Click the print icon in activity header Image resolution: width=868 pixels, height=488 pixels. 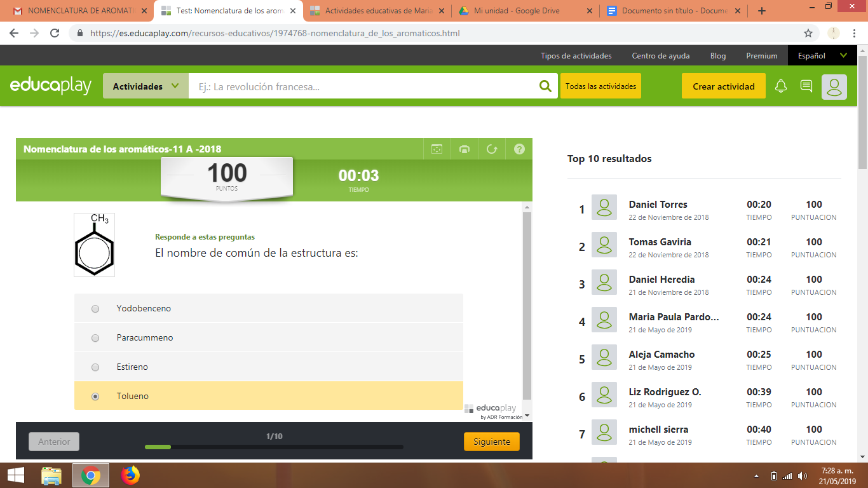pyautogui.click(x=465, y=149)
